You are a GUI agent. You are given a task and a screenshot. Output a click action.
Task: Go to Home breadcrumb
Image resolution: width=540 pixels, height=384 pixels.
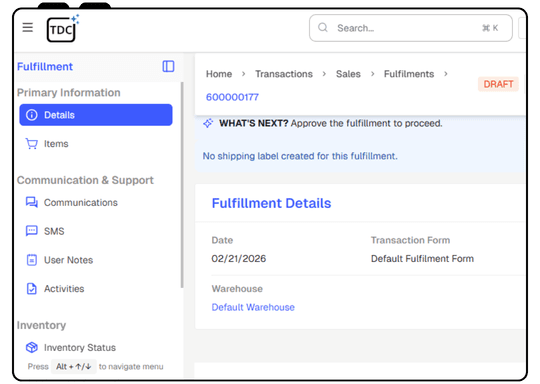(x=219, y=74)
